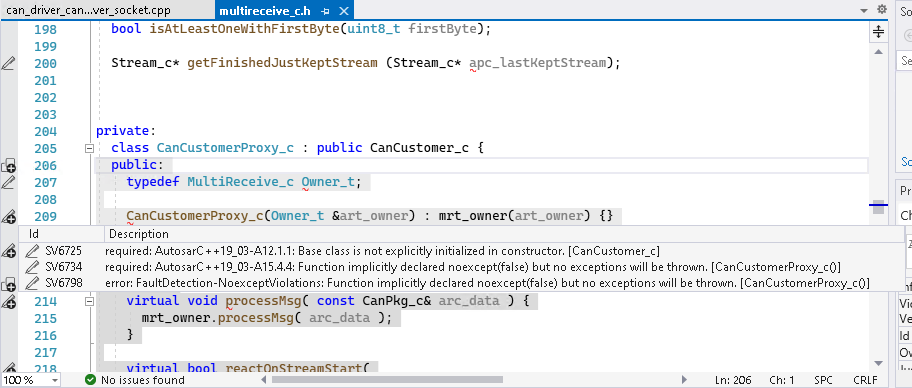Viewport: 912px width, 388px height.
Task: Click the Owner_t typedef name on line 207
Action: pyautogui.click(x=328, y=182)
